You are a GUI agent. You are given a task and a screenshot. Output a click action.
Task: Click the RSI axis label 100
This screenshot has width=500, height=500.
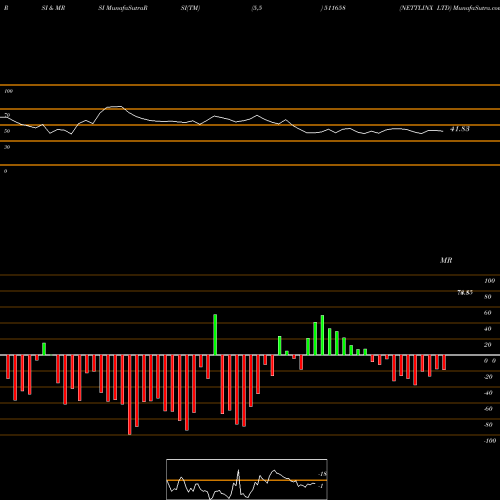(x=9, y=91)
